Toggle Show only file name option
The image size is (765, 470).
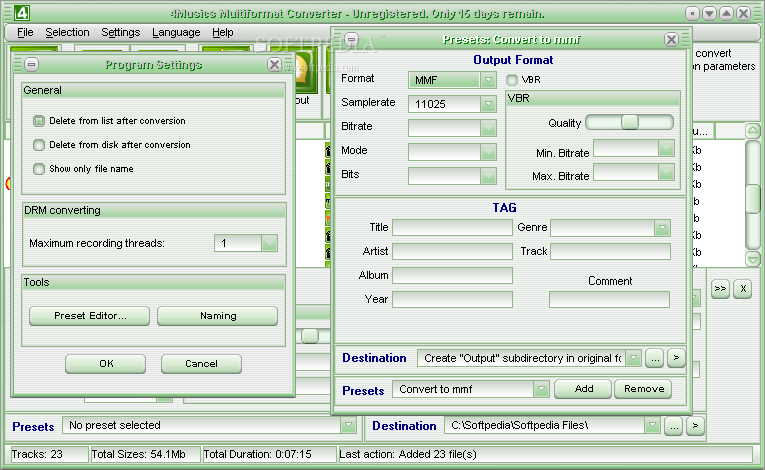coord(39,169)
